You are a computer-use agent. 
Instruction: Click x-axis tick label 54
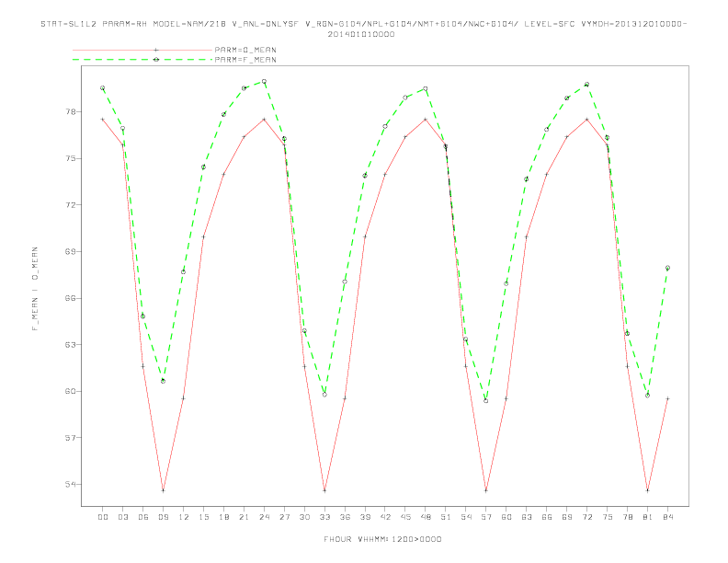click(x=466, y=517)
